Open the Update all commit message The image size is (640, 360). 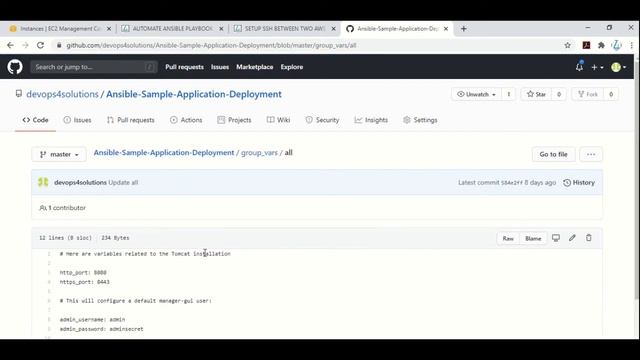pos(123,182)
